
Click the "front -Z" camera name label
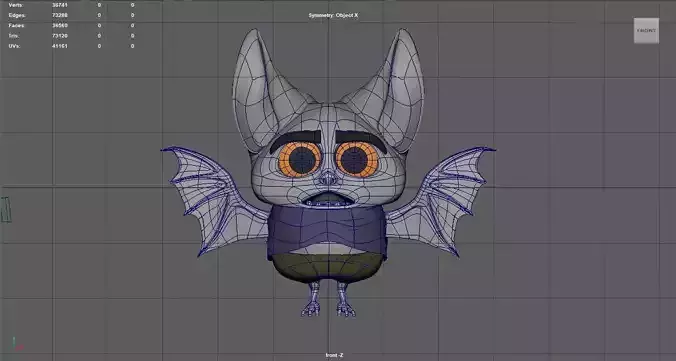tap(334, 355)
